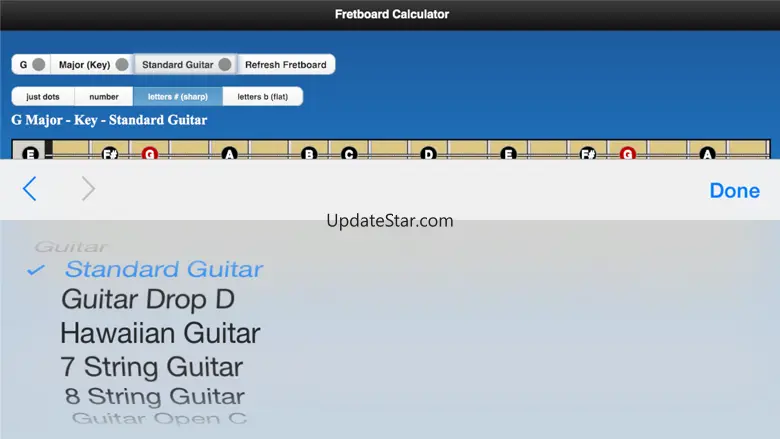The width and height of the screenshot is (780, 439).
Task: Select 'letters # (sharp)' segment
Action: tap(178, 96)
